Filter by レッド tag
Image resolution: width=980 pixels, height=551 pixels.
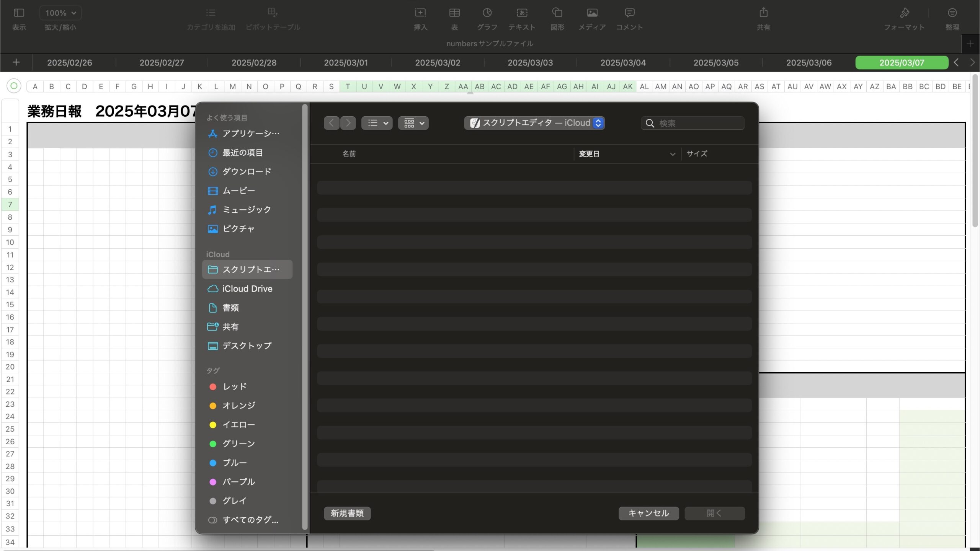247,386
